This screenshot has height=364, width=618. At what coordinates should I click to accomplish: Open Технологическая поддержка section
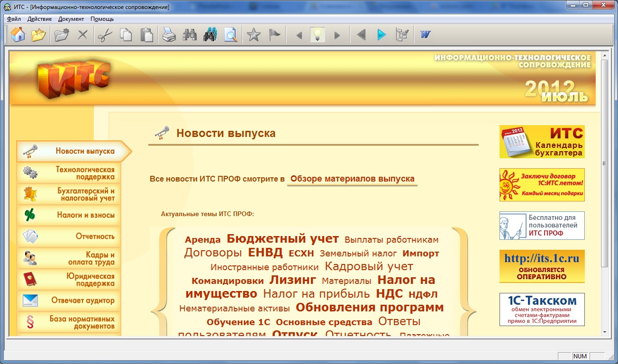click(x=69, y=173)
